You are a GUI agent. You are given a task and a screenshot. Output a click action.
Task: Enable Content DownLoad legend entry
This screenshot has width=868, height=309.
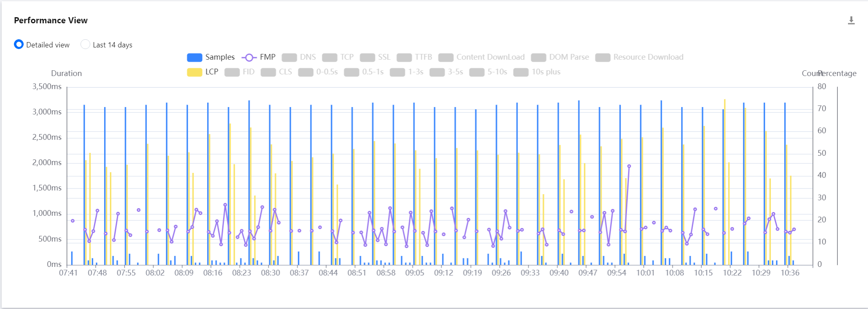(x=482, y=57)
